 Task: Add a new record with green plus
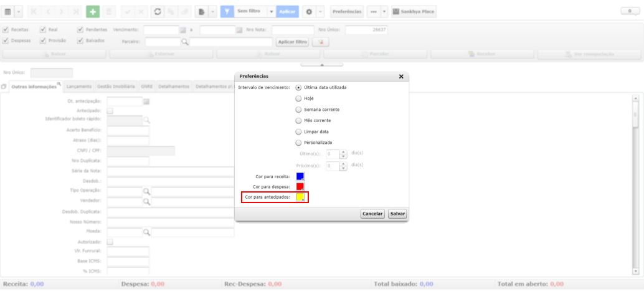tap(93, 12)
